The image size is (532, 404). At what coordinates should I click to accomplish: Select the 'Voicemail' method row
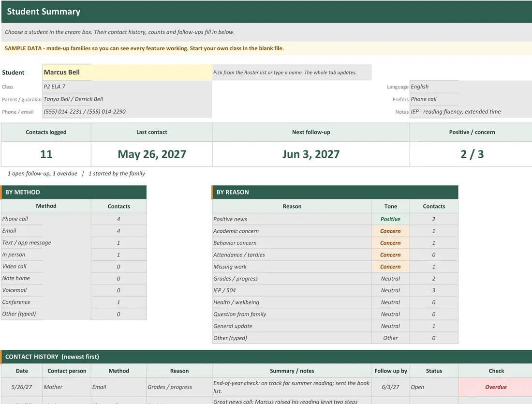(74, 290)
